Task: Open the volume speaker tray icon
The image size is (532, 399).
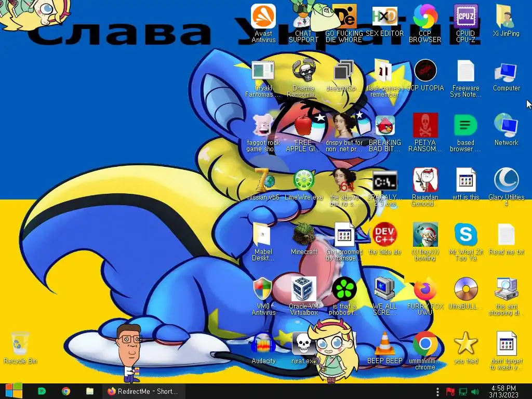Action: pyautogui.click(x=475, y=392)
